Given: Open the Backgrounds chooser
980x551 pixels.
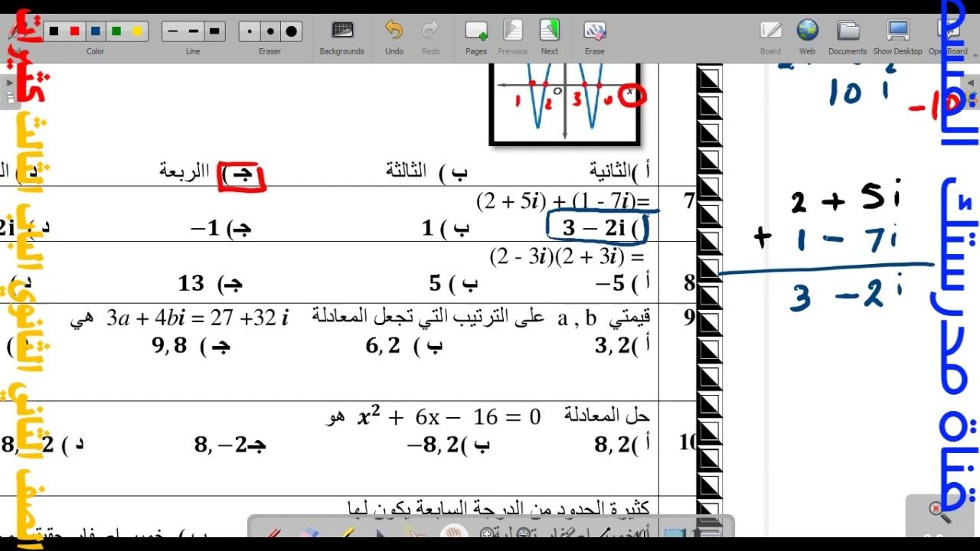Looking at the screenshot, I should click(341, 37).
